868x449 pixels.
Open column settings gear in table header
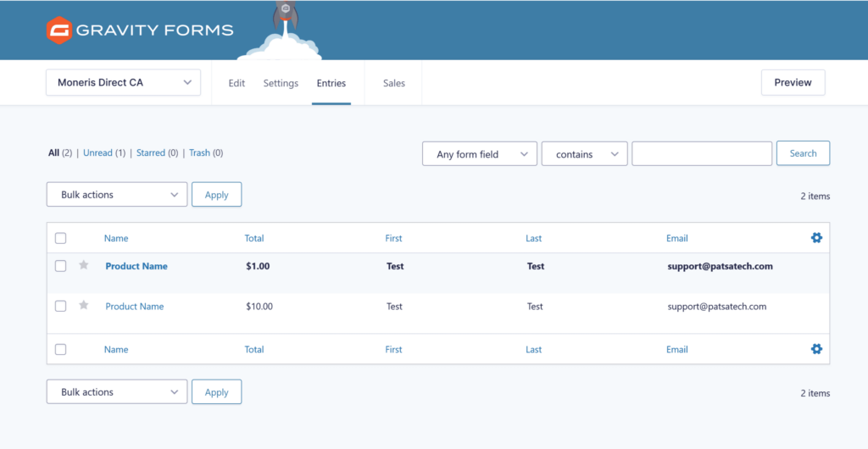(x=816, y=238)
